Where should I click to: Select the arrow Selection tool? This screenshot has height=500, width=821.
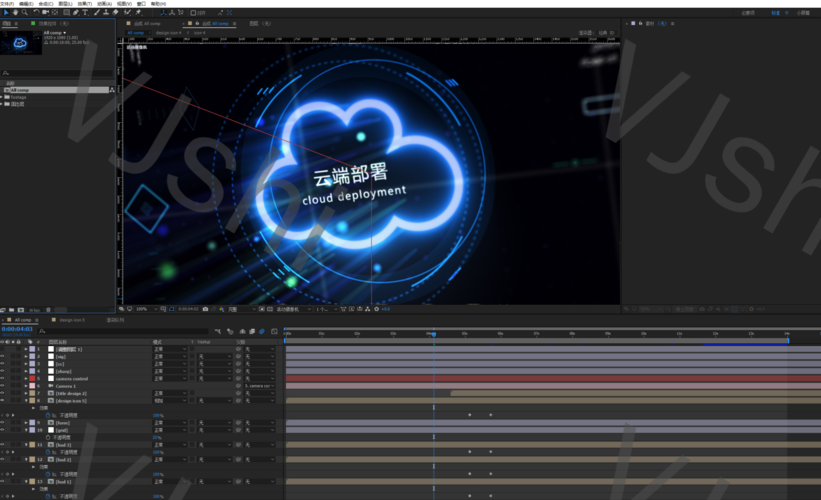coord(6,12)
